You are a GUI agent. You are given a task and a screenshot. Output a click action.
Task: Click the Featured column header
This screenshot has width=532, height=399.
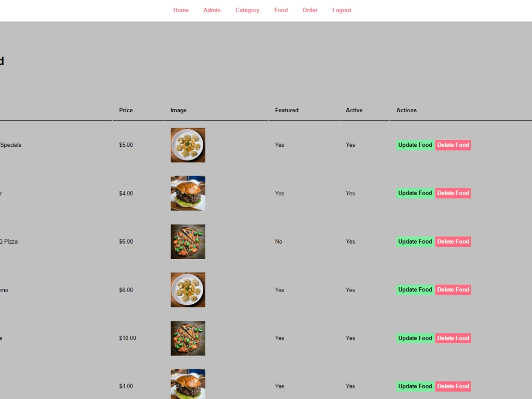[287, 110]
